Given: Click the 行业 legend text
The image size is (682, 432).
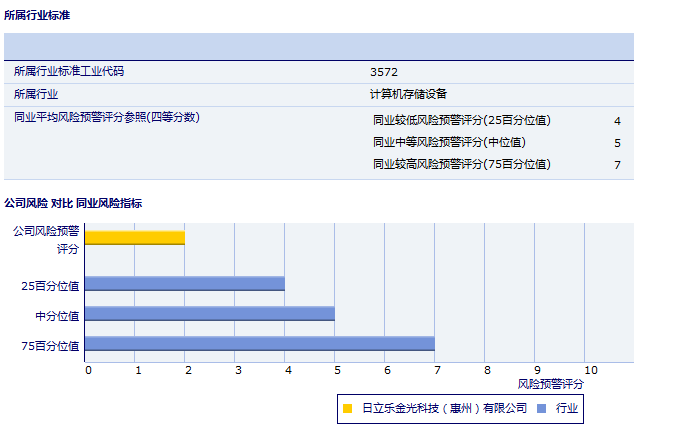Looking at the screenshot, I should (x=567, y=408).
